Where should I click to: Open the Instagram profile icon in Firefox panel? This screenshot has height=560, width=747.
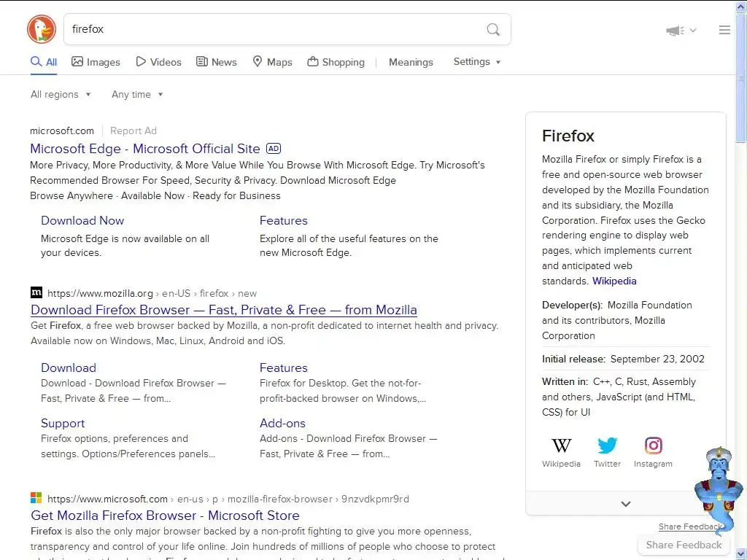(653, 446)
